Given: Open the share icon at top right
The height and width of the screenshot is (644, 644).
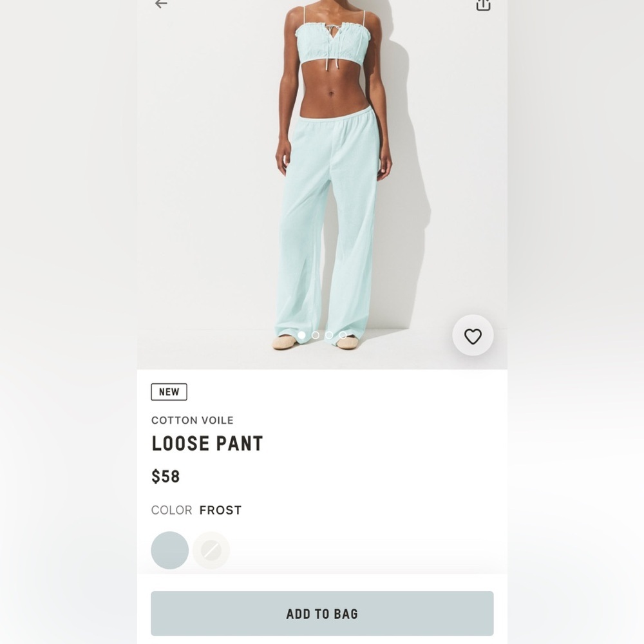Looking at the screenshot, I should tap(483, 5).
